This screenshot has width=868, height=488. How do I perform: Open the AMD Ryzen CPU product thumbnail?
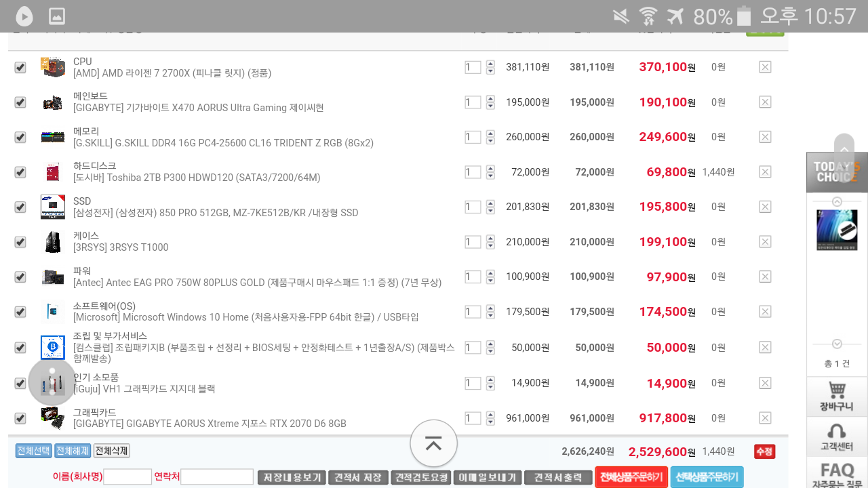click(53, 67)
